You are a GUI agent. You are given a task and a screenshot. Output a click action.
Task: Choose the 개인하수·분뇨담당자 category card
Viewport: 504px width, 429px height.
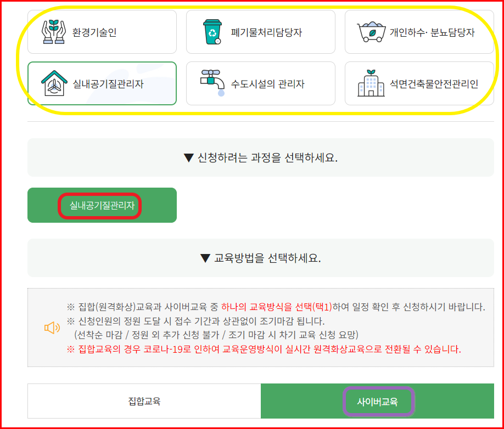tap(419, 32)
